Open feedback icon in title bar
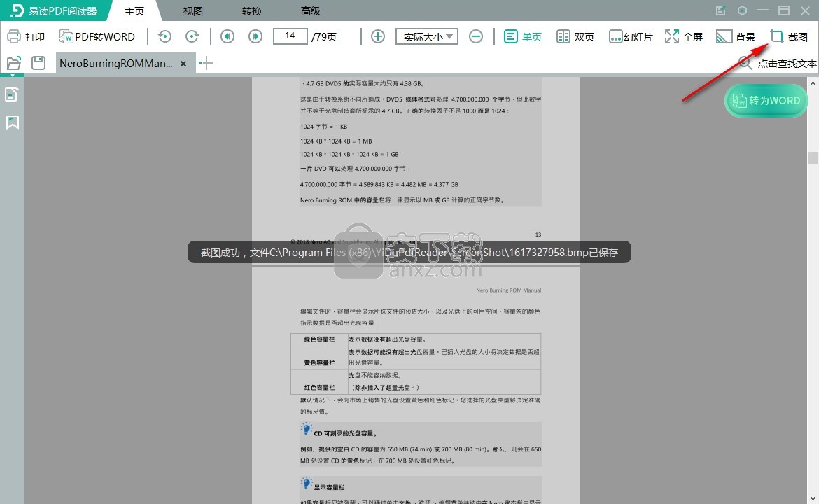 721,10
